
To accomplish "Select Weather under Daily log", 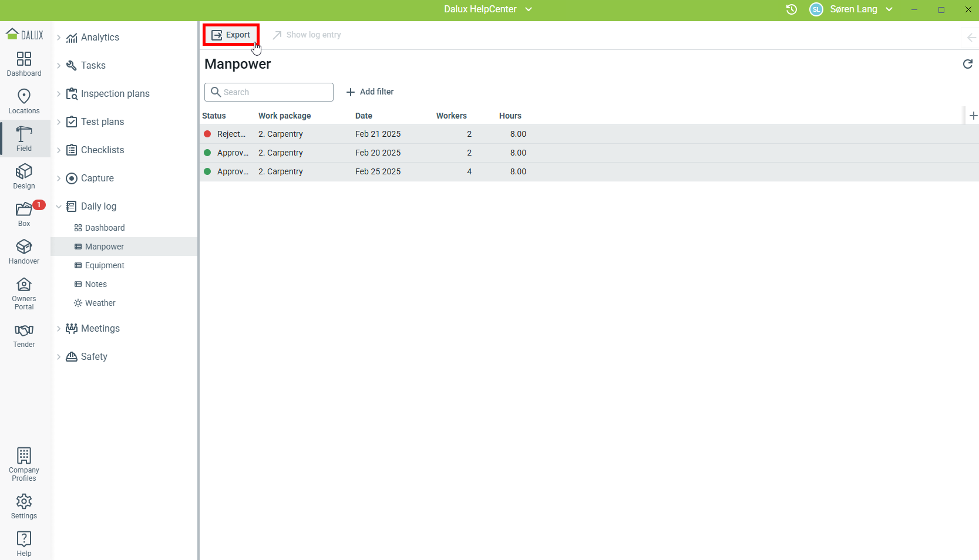I will click(100, 303).
